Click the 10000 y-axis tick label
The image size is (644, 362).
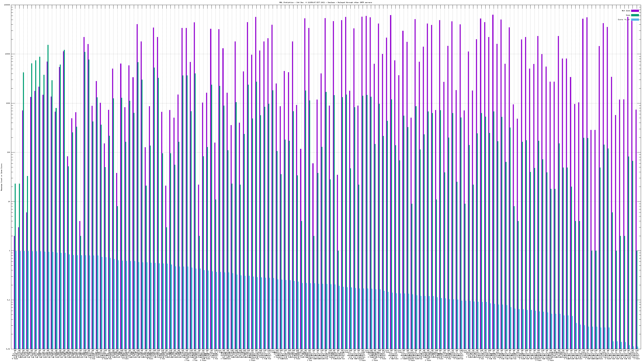point(8,54)
